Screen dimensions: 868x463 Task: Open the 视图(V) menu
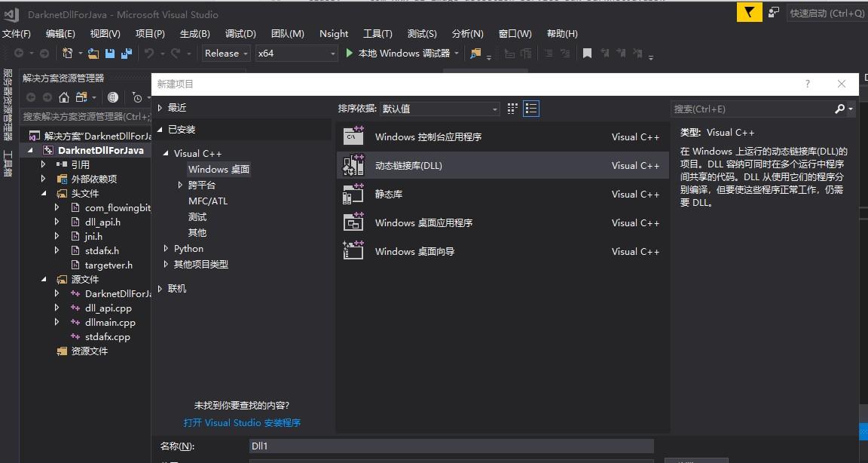(105, 34)
